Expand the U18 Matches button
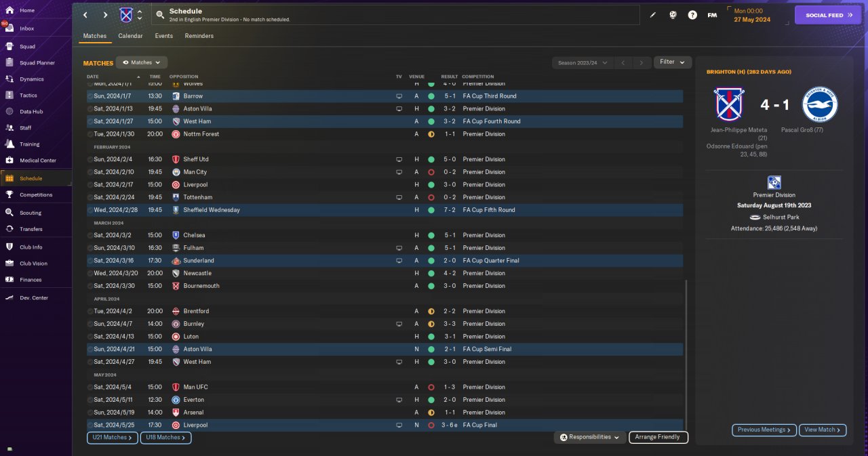 coord(166,438)
